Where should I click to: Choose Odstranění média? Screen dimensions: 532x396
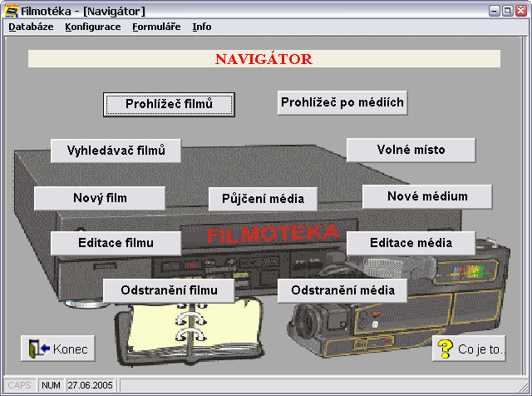pyautogui.click(x=342, y=290)
